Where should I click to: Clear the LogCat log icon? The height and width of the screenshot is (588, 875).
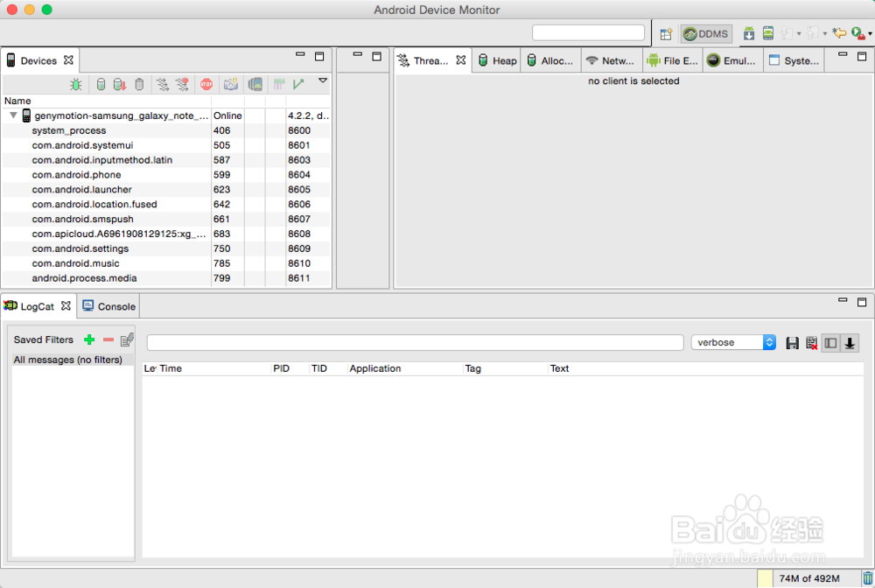coord(811,343)
